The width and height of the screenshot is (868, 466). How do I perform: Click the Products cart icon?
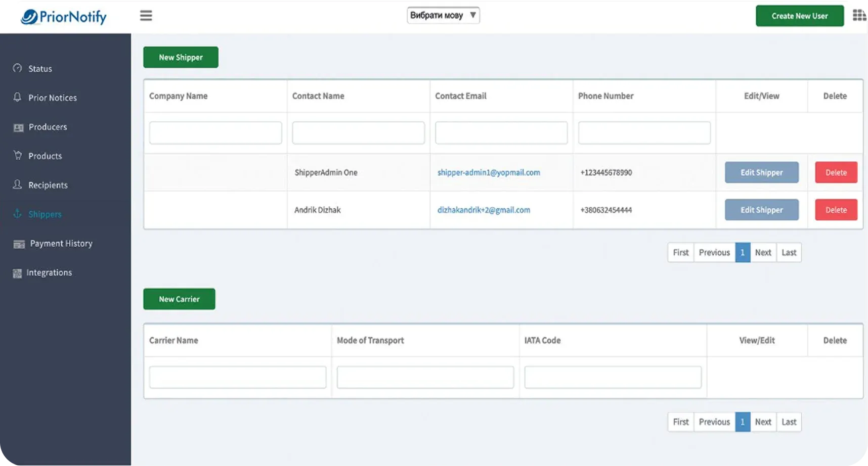click(x=18, y=156)
